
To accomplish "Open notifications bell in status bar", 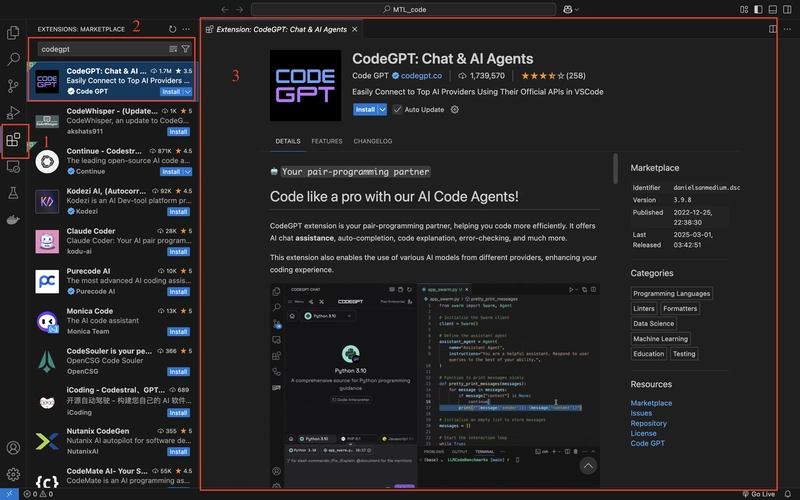I will (788, 494).
